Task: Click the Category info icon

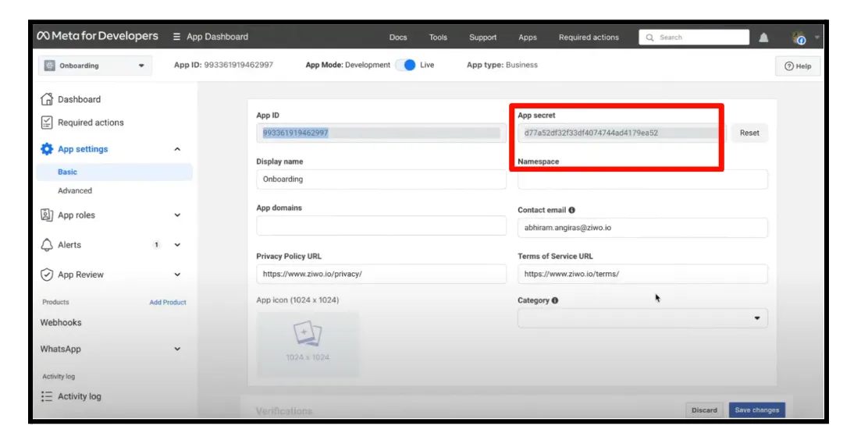Action: [x=555, y=300]
